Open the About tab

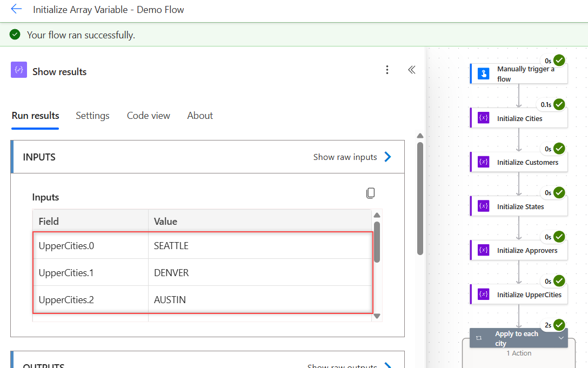[200, 116]
